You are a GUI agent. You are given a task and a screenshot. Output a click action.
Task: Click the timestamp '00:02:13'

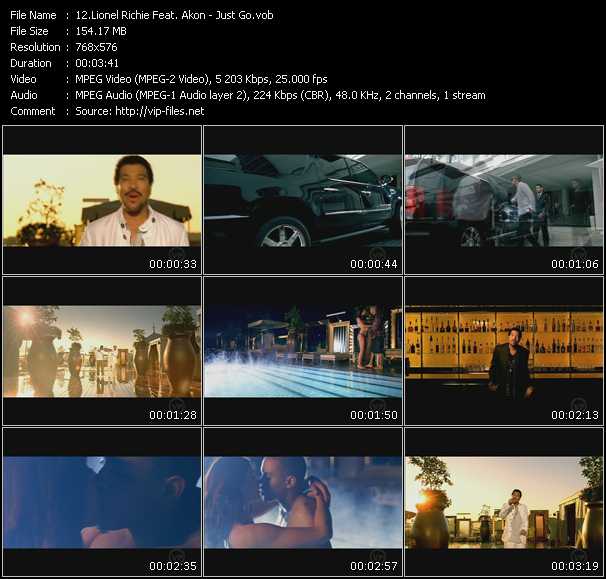click(x=575, y=415)
